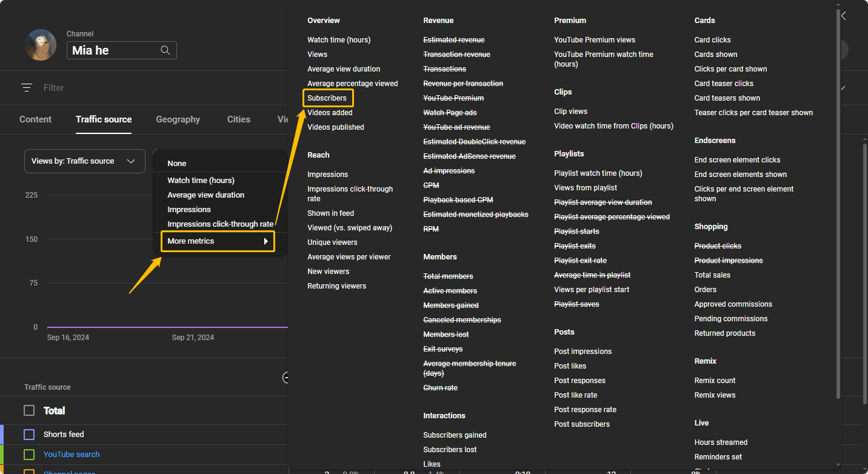Screen dimensions: 868x474
Task: Select Post impressions metric
Action: tap(583, 352)
